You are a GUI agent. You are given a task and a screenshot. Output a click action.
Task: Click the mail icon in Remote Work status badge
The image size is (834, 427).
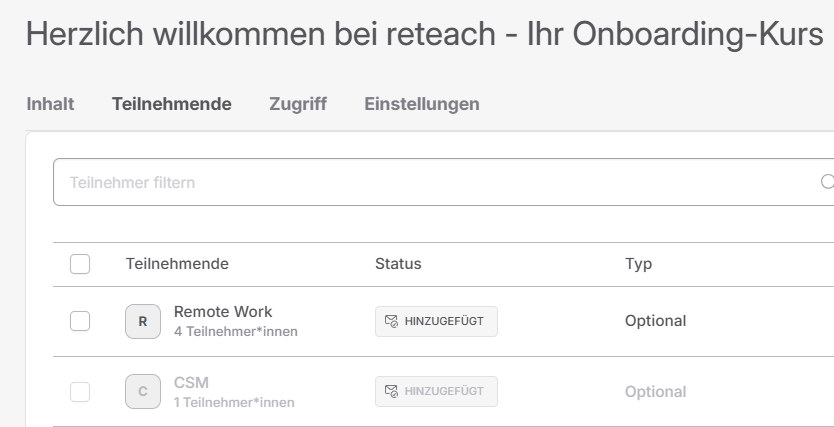pos(391,321)
